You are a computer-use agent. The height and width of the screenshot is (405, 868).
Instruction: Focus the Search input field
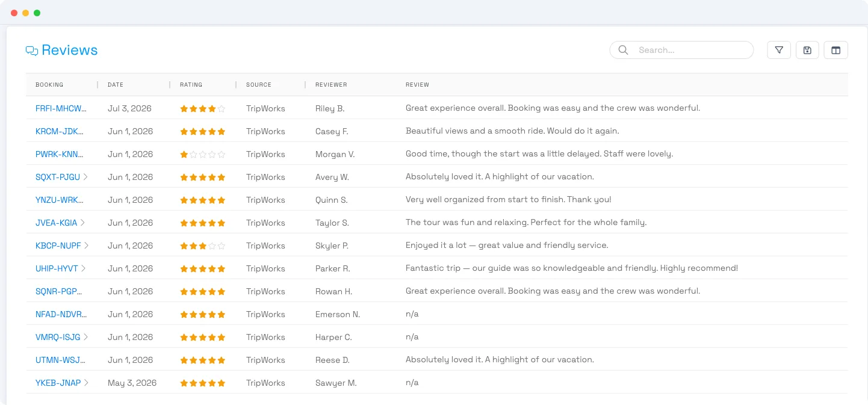681,50
